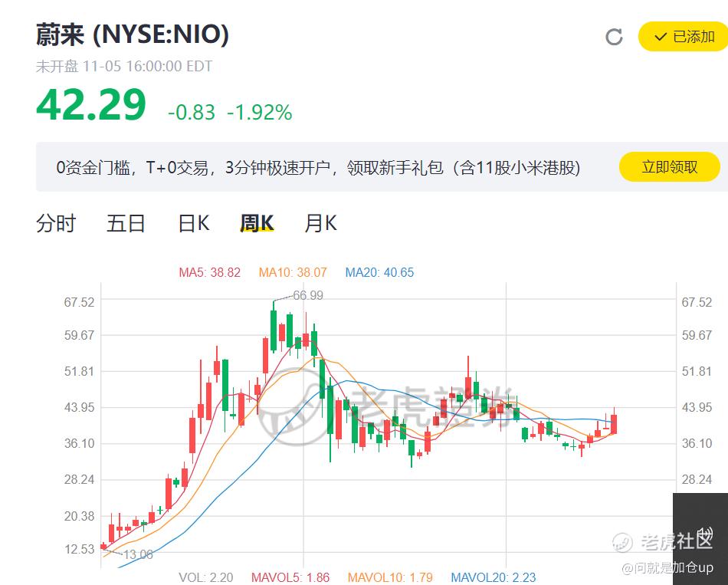Click the stock price 42.29

[x=91, y=105]
